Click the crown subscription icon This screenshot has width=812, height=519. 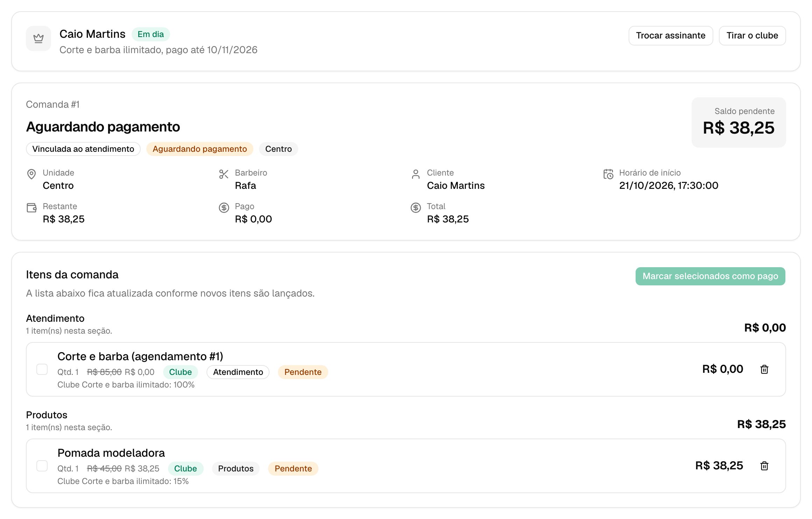point(38,38)
